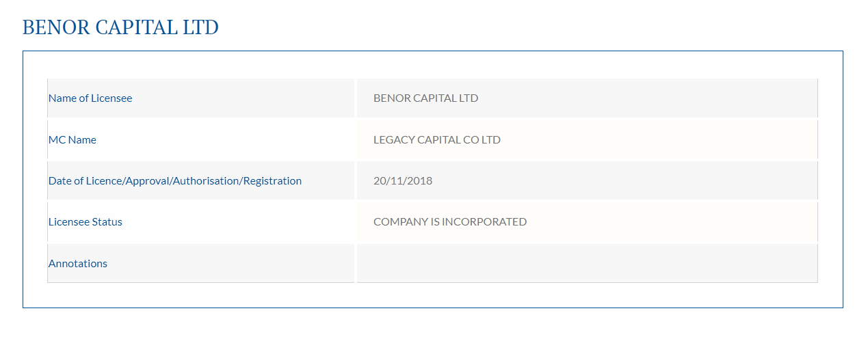Click the licence date 20/11/2018
This screenshot has width=868, height=341.
pos(403,181)
